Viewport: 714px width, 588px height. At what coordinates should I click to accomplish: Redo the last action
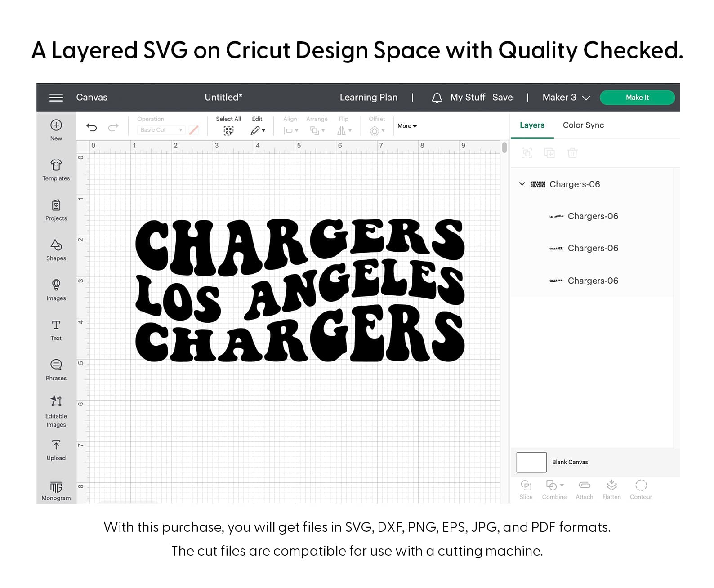coord(113,127)
